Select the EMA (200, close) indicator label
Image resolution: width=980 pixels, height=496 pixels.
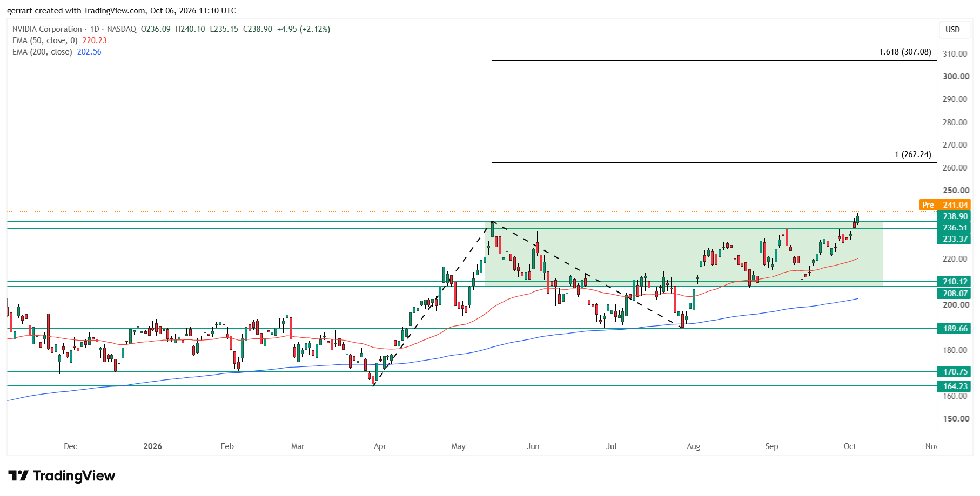(x=42, y=52)
